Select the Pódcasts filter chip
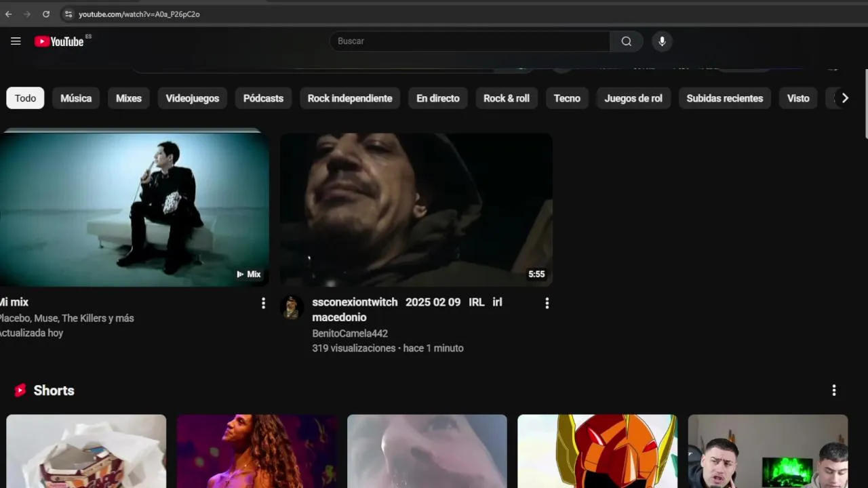Screen dimensions: 868x488 263,98
